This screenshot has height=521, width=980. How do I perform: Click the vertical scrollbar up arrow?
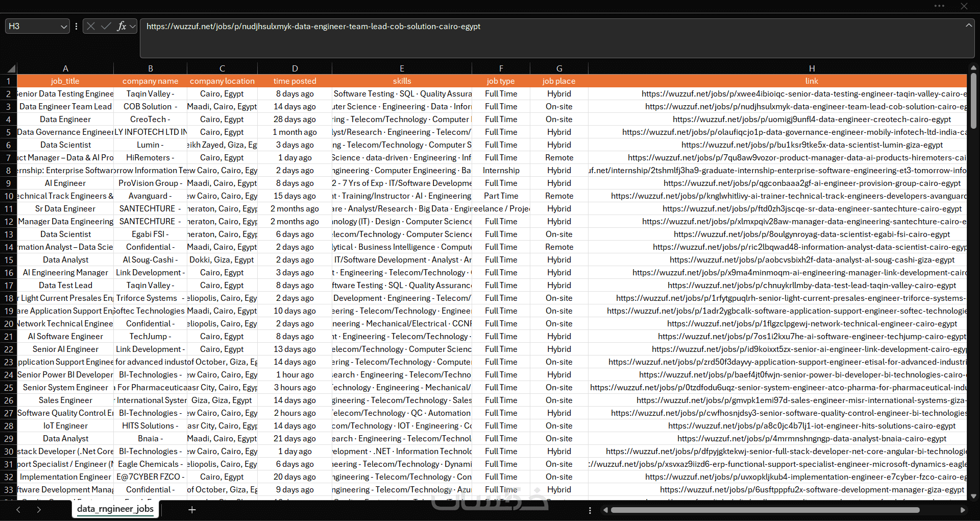click(x=973, y=67)
